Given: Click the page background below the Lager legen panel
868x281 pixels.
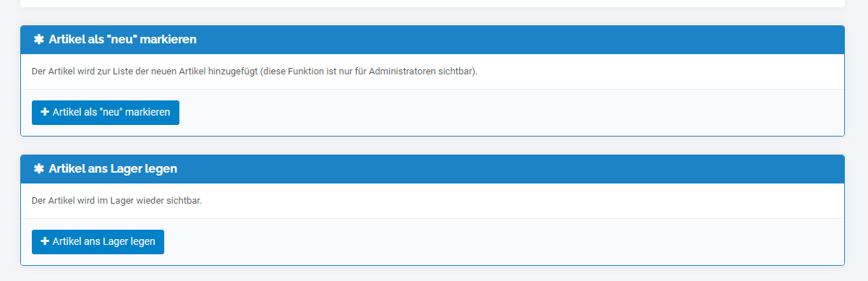Looking at the screenshot, I should coord(433,274).
